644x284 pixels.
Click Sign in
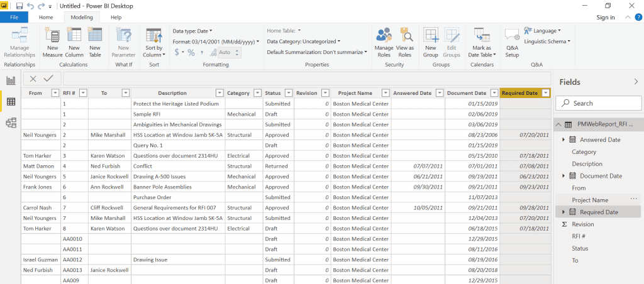pyautogui.click(x=606, y=17)
